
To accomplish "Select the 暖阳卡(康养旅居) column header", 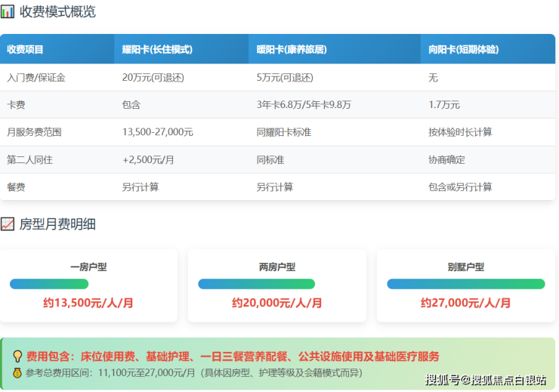I will point(292,50).
